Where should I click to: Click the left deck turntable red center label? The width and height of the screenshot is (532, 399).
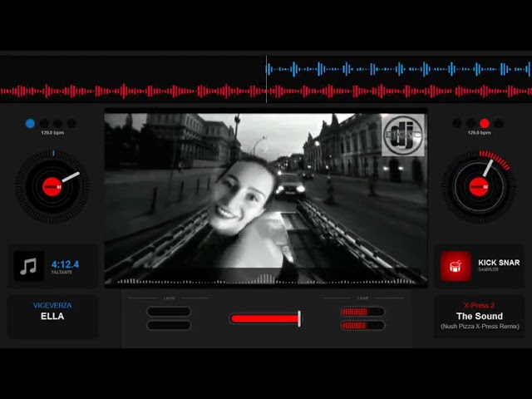tap(52, 187)
